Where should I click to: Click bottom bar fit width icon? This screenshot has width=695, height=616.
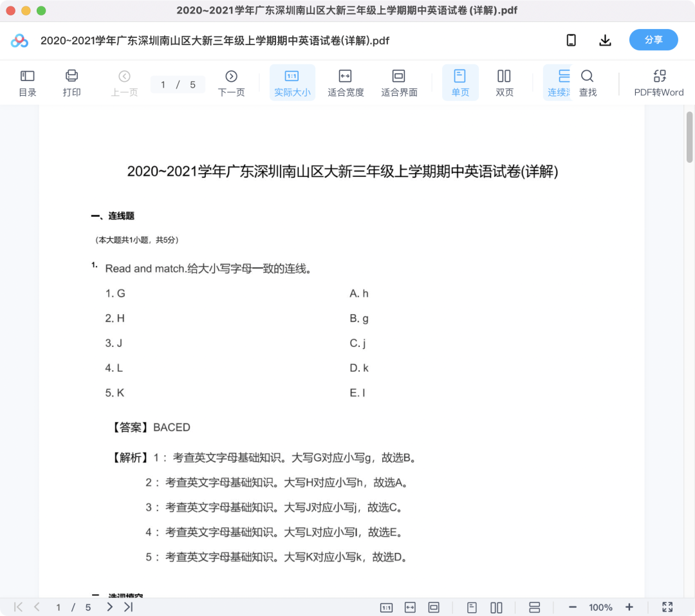[410, 608]
